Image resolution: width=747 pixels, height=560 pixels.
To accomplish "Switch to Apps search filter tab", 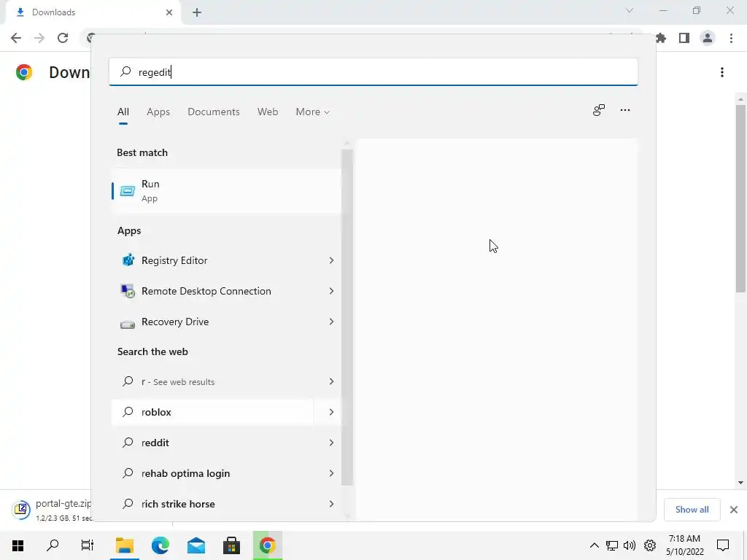I will [x=158, y=112].
